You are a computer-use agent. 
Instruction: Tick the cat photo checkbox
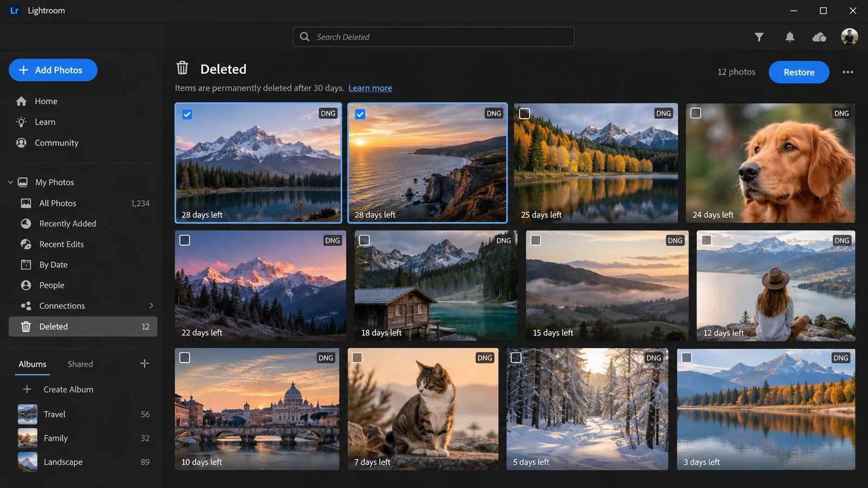357,358
